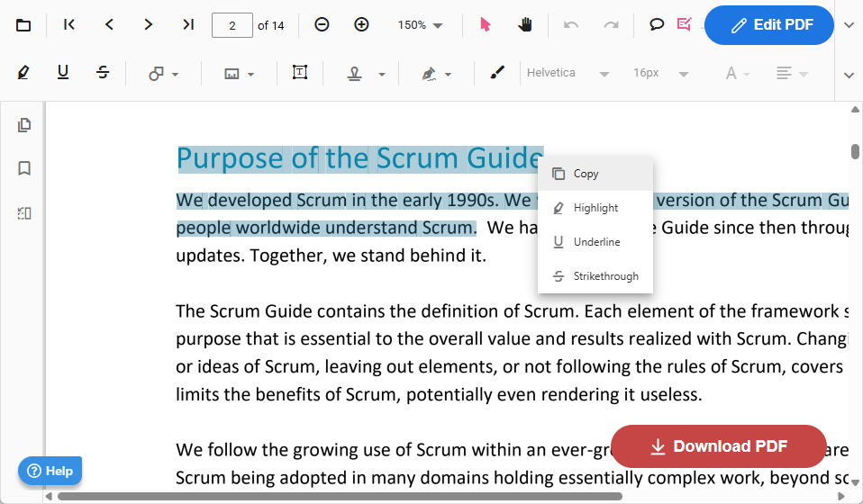Select the pink arrow selection tool
This screenshot has height=504, width=863.
(486, 25)
